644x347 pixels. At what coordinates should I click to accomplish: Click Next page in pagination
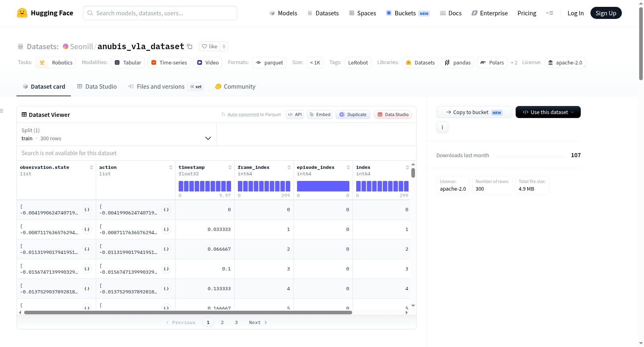(x=258, y=322)
